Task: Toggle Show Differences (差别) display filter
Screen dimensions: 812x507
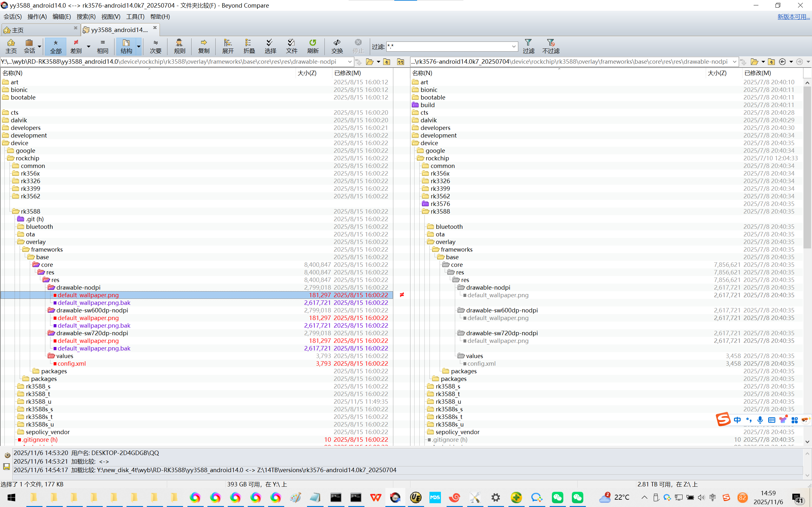Action: point(76,46)
